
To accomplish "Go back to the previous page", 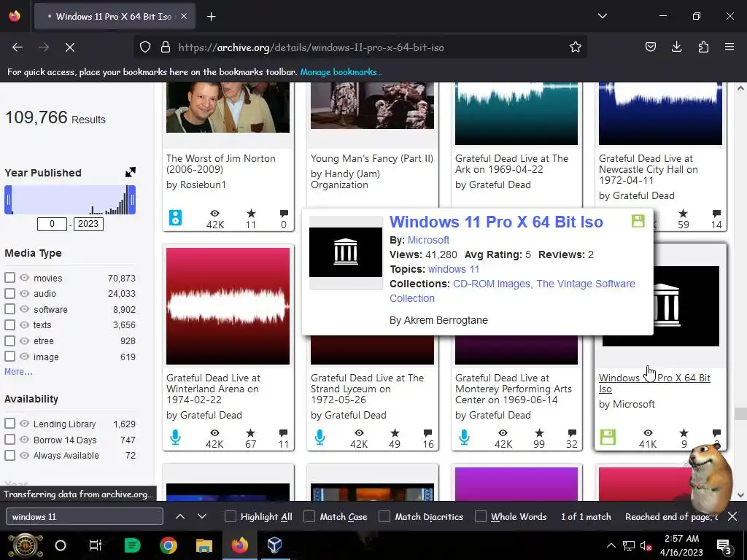I will (18, 47).
